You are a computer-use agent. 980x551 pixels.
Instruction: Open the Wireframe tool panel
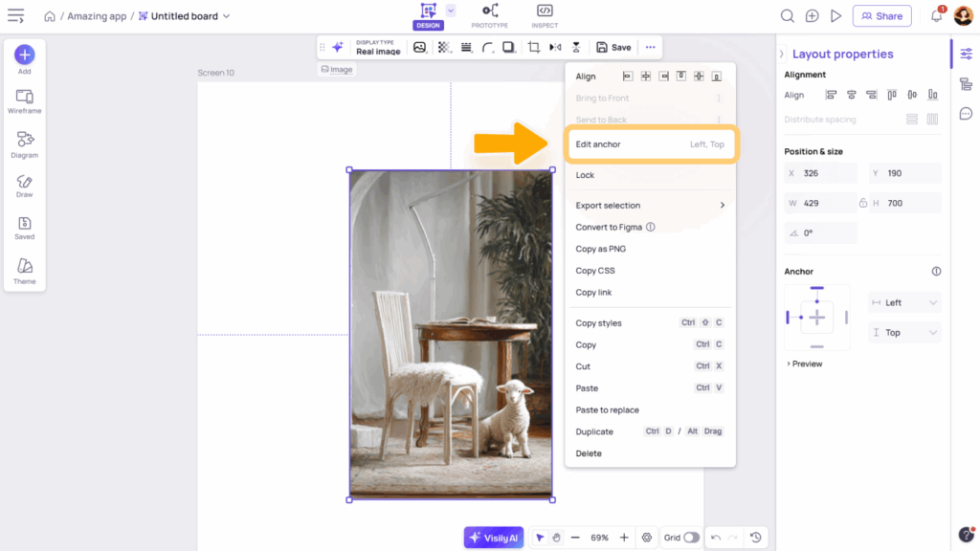coord(24,100)
